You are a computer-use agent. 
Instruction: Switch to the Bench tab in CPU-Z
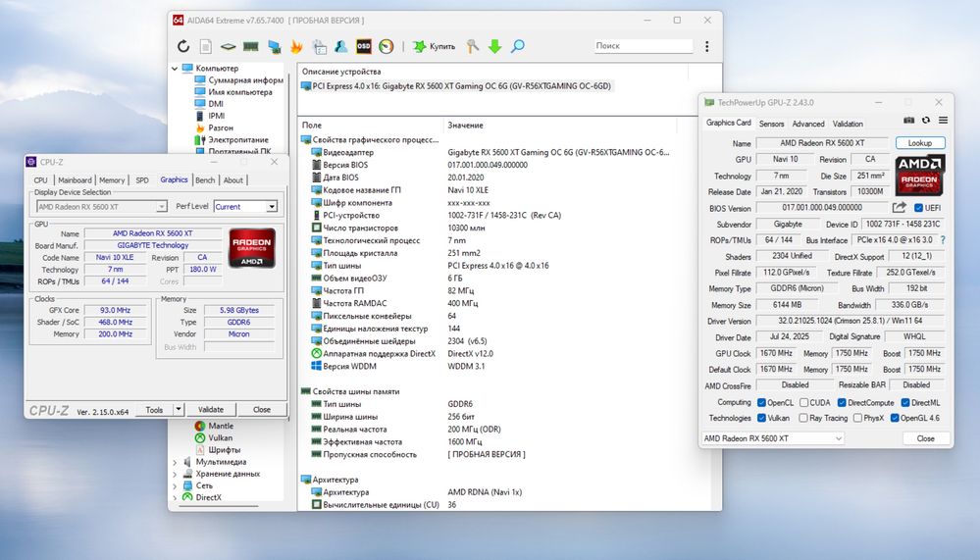coord(205,180)
